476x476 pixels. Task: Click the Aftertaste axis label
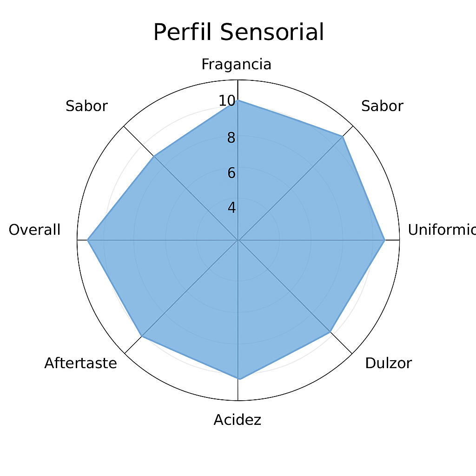point(81,363)
